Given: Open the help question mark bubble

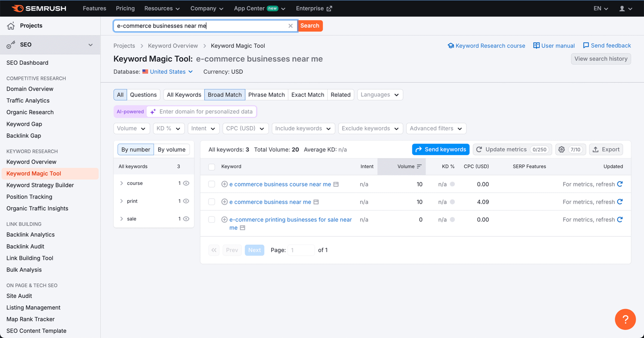Looking at the screenshot, I should coord(625,319).
